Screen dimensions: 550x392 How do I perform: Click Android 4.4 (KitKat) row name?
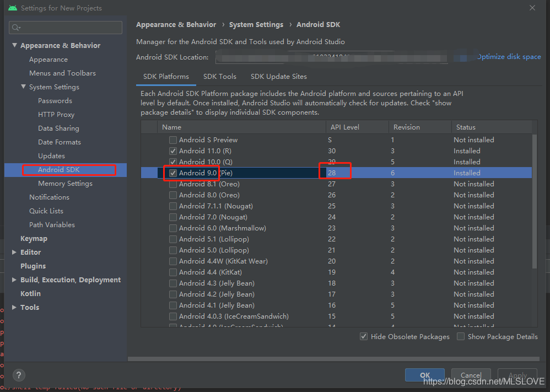point(211,272)
